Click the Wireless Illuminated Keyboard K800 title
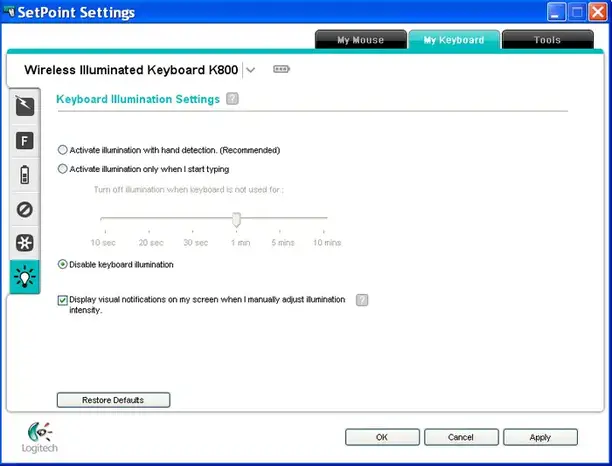 pos(131,70)
